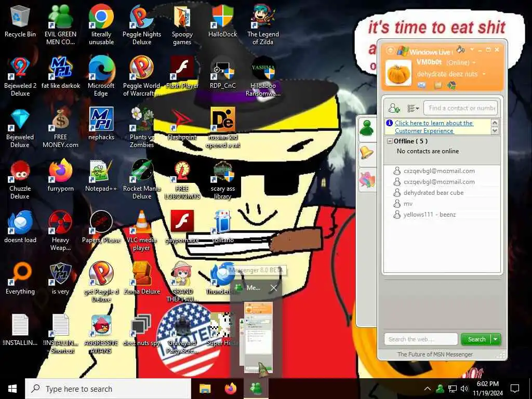Select the RDP_CnC desktop icon

click(x=222, y=73)
